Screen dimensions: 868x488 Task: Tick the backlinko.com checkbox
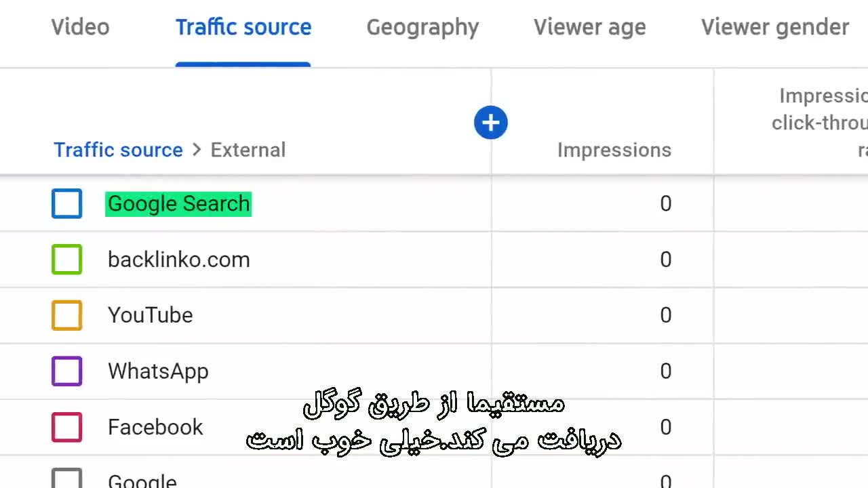pyautogui.click(x=67, y=260)
